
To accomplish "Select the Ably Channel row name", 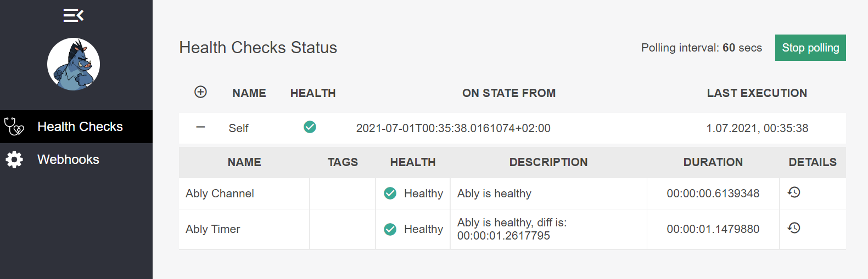I will point(220,193).
